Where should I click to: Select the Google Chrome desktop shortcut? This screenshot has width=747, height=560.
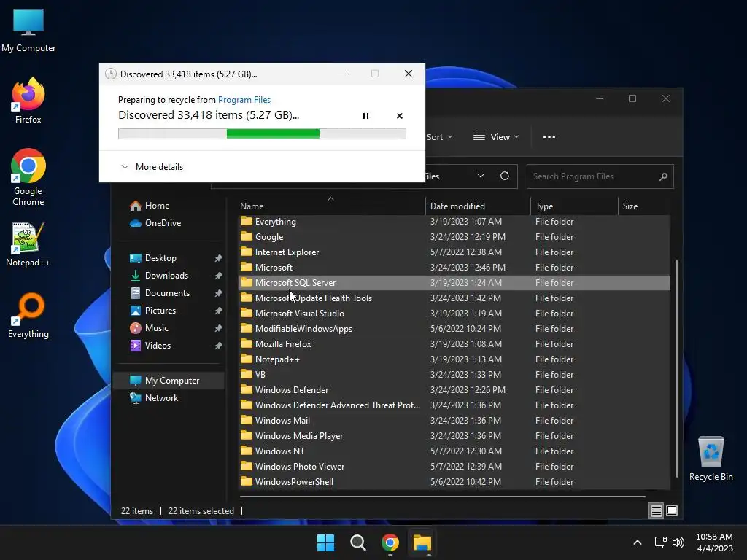(x=28, y=177)
